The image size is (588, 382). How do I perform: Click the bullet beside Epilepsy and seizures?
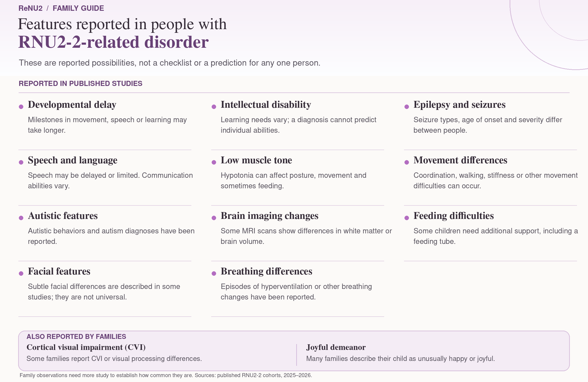407,107
